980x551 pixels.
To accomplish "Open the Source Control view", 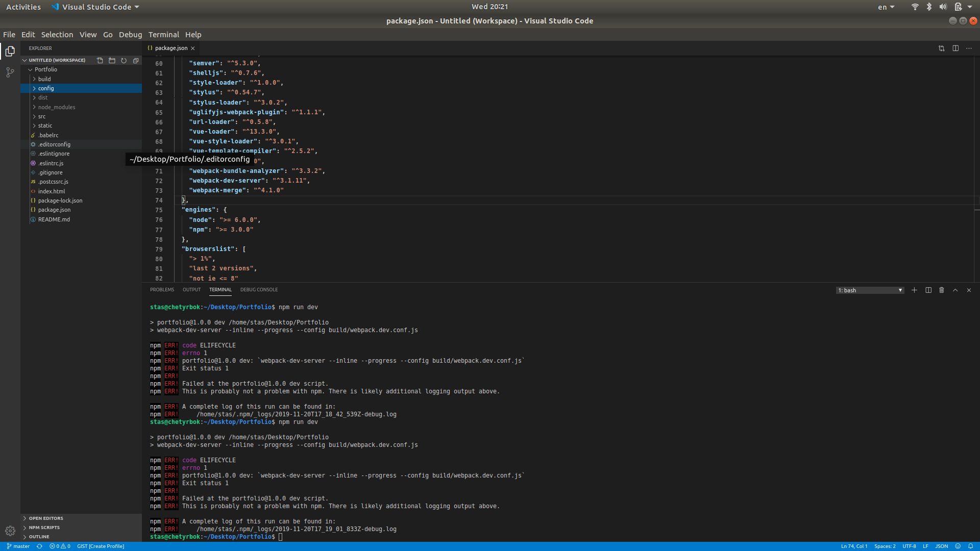I will click(10, 72).
